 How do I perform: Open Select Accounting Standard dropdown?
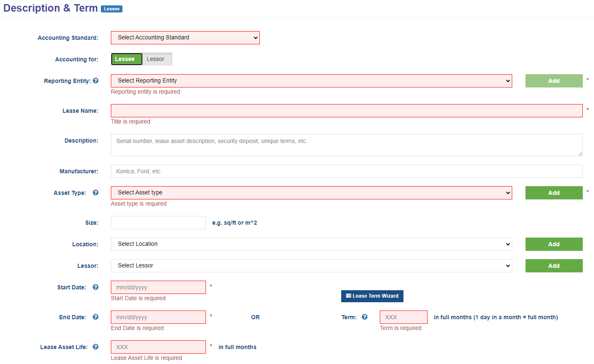[185, 38]
